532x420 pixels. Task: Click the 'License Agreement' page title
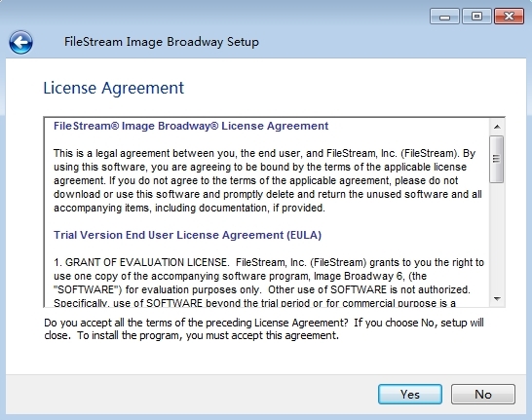(x=113, y=88)
